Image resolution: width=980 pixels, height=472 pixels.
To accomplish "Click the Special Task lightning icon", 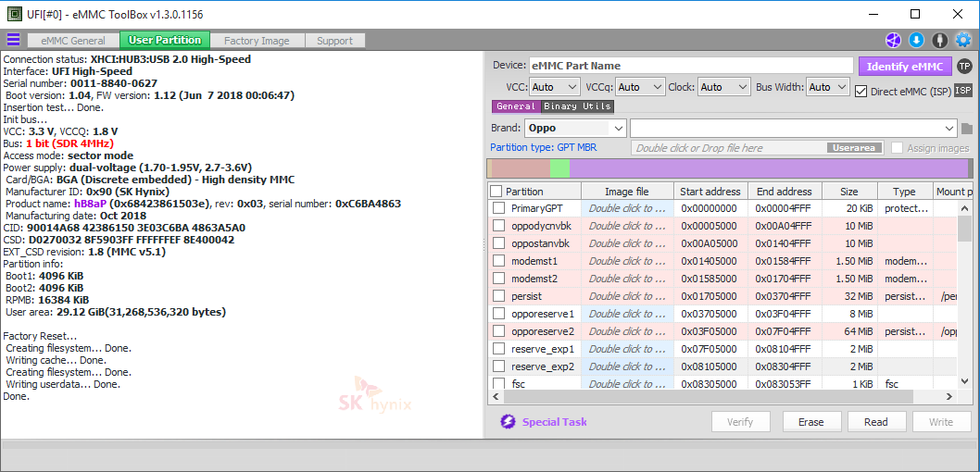I will (x=508, y=422).
